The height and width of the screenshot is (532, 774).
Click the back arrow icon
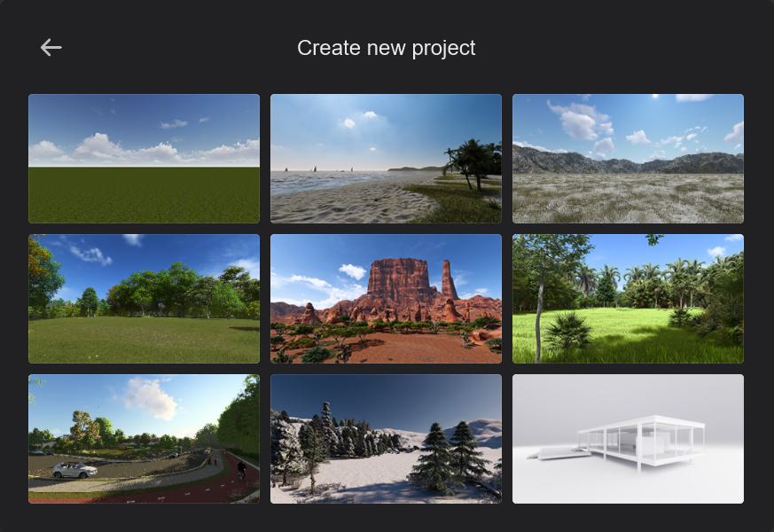click(51, 48)
